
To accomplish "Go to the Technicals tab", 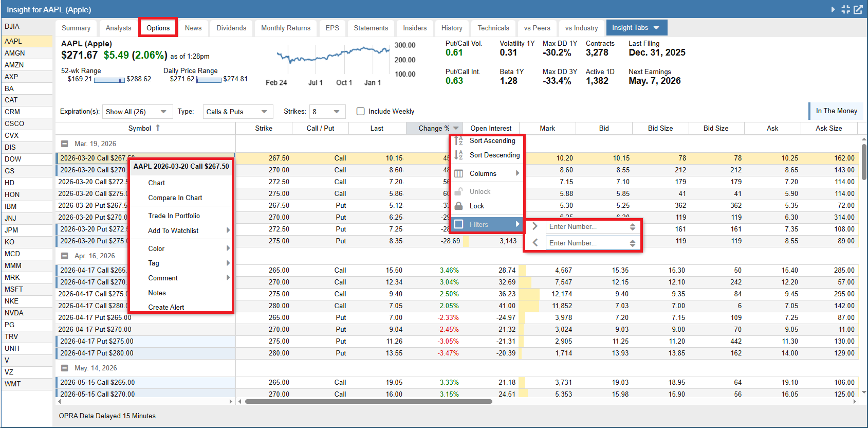I will coord(493,28).
